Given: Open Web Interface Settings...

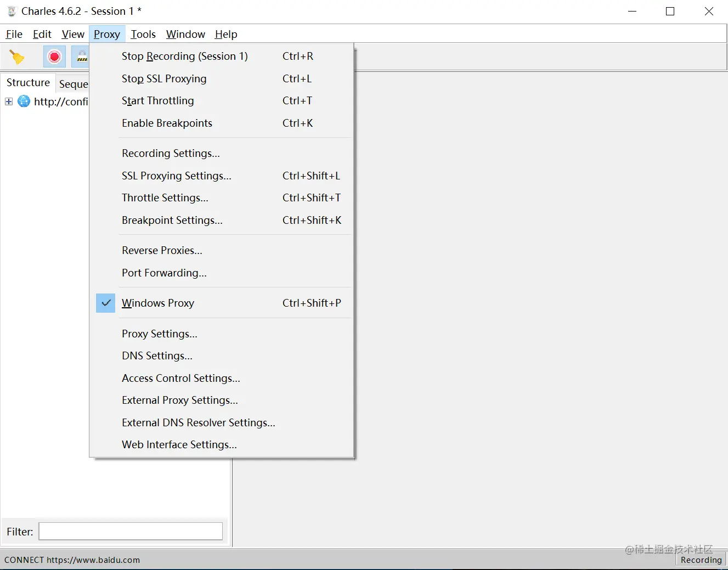Looking at the screenshot, I should tap(222, 444).
